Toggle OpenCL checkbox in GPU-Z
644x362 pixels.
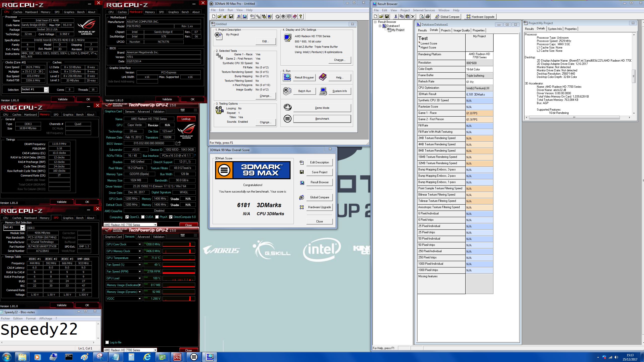pos(127,217)
